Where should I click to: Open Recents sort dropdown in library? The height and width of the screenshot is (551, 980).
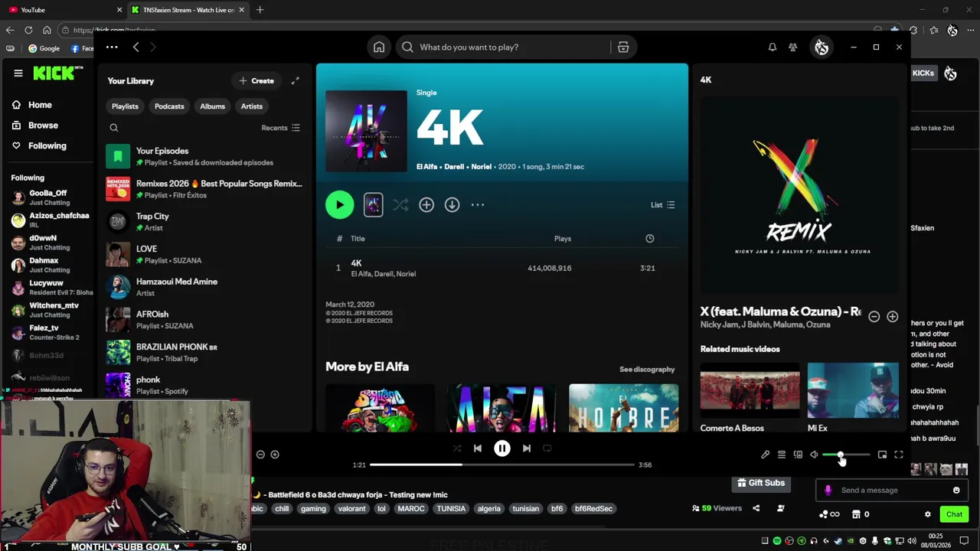coord(281,128)
